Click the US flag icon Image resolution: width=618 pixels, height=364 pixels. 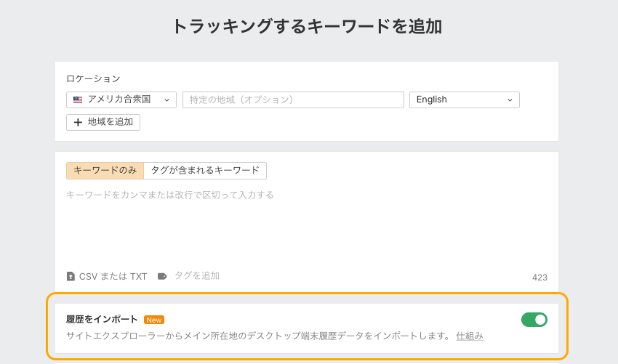coord(78,100)
